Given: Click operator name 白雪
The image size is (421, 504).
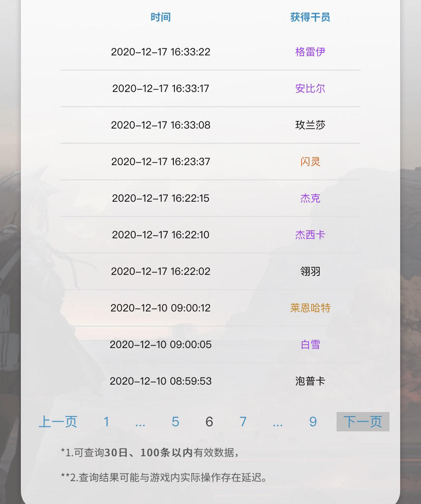Looking at the screenshot, I should 310,344.
